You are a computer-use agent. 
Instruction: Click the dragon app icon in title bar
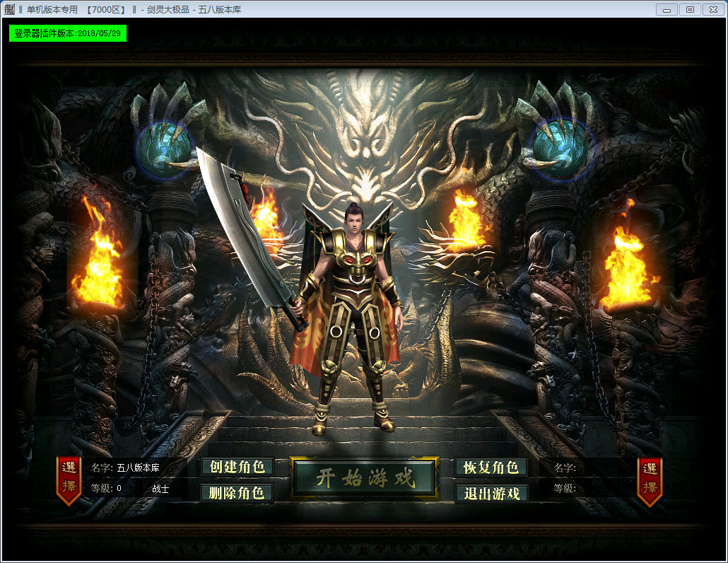[9, 8]
